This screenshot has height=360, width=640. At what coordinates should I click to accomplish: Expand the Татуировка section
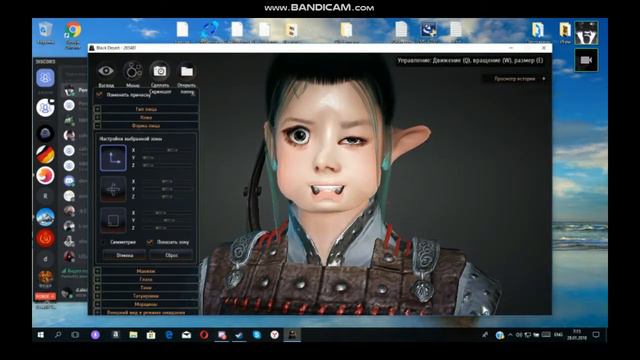pyautogui.click(x=146, y=296)
